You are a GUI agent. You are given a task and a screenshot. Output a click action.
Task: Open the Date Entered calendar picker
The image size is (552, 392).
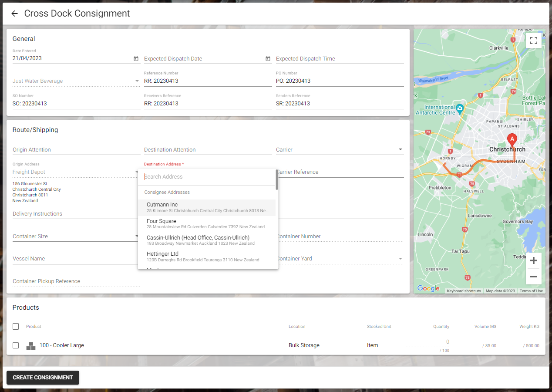coord(136,58)
